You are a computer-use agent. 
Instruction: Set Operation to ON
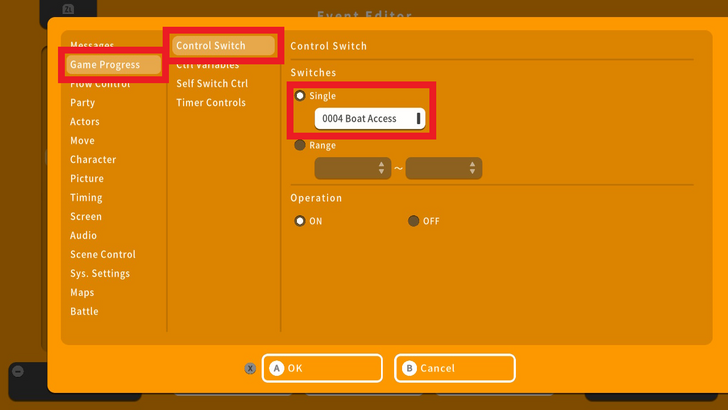coord(300,221)
